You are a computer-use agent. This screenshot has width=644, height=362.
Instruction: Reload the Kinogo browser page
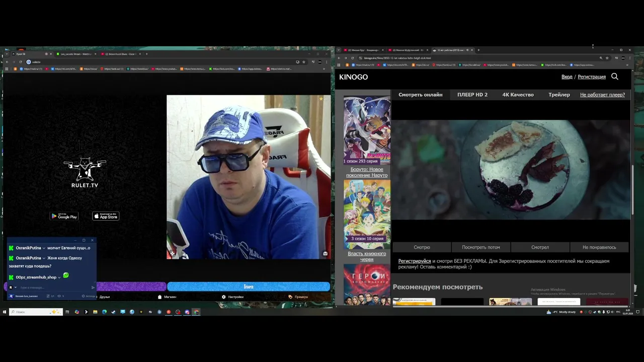[x=353, y=58]
